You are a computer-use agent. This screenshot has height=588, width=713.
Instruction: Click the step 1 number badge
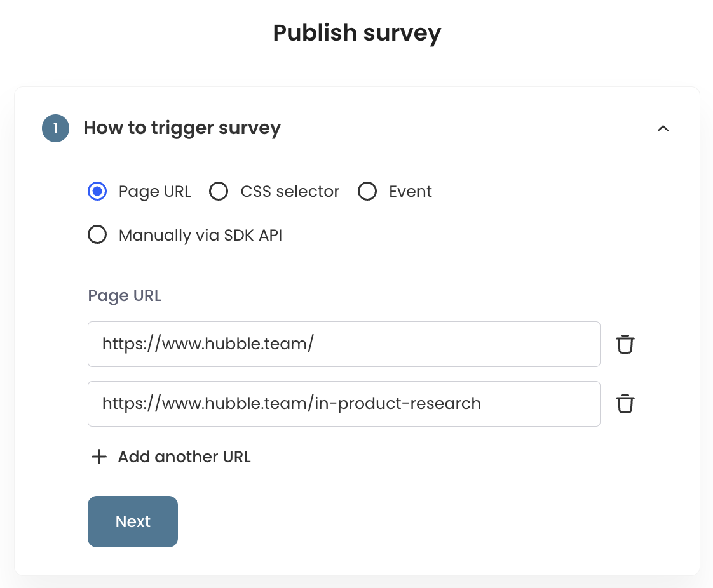click(56, 128)
